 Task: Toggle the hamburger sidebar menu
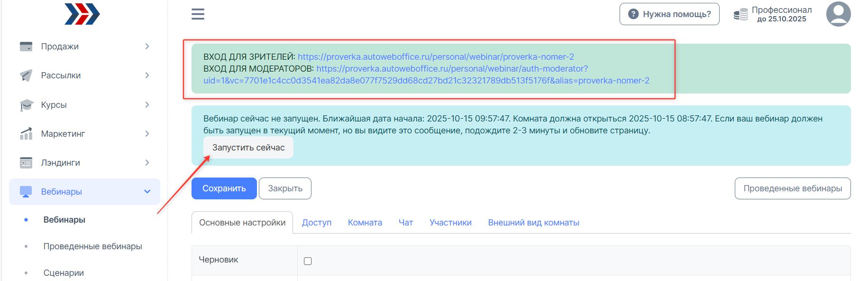tap(198, 14)
